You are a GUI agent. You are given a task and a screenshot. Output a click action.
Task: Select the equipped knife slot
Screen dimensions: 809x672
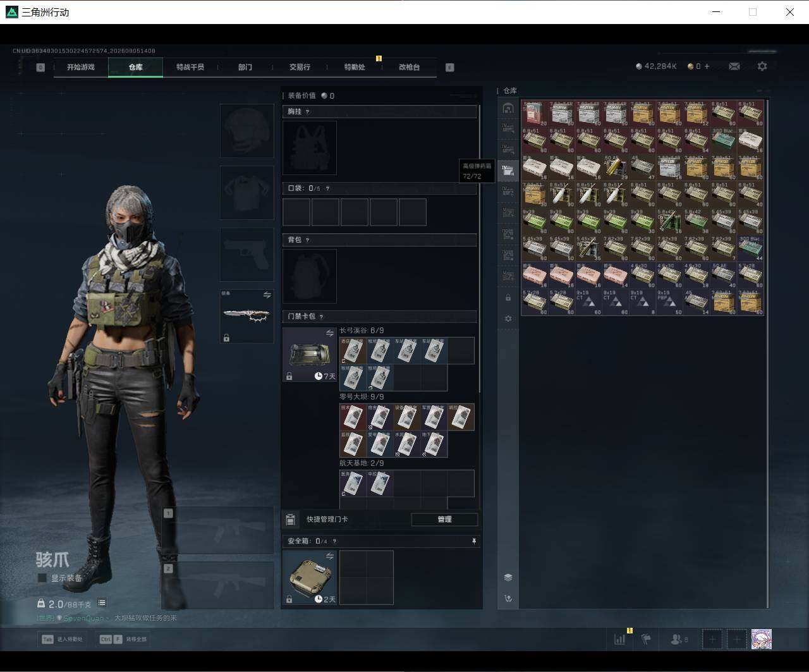246,316
